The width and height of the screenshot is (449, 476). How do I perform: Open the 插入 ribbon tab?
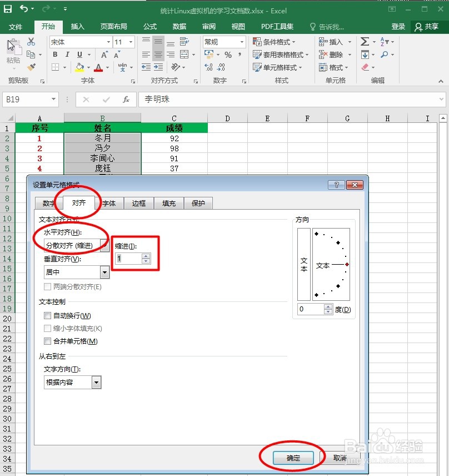(77, 27)
